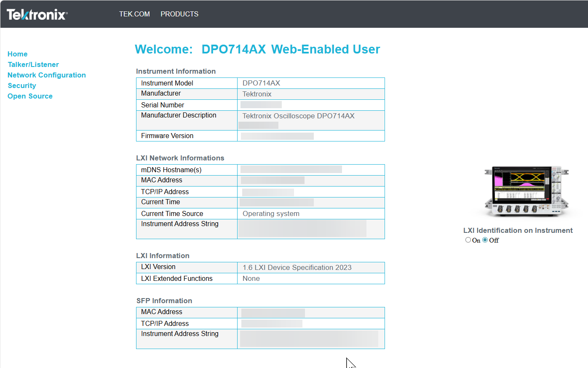Click the Instrument Information heading

(176, 71)
